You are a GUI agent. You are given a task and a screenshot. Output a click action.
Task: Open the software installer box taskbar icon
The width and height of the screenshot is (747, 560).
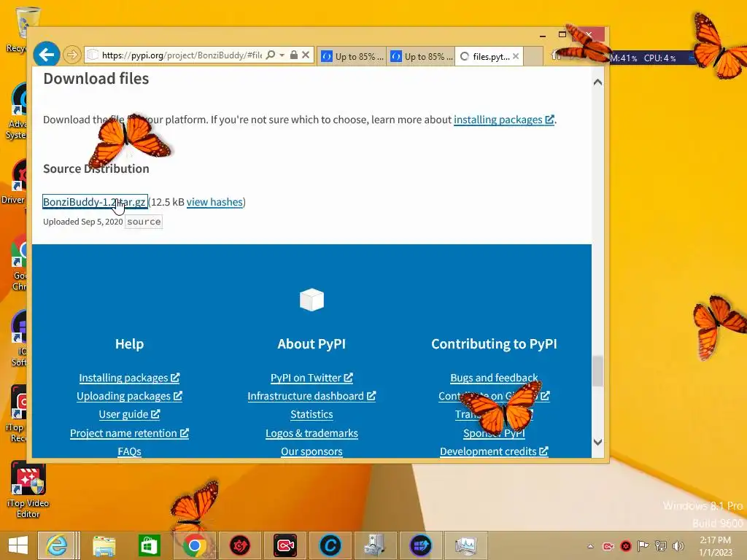(375, 545)
